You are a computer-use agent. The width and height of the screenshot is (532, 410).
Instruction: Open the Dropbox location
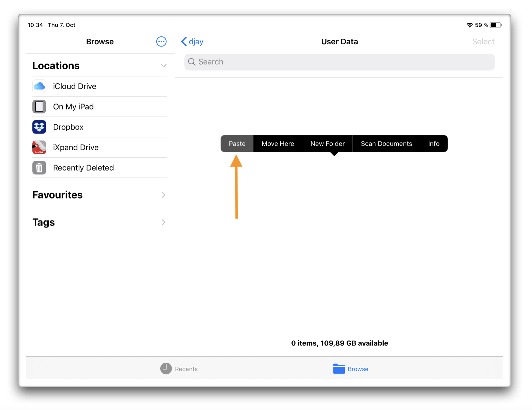tap(68, 127)
